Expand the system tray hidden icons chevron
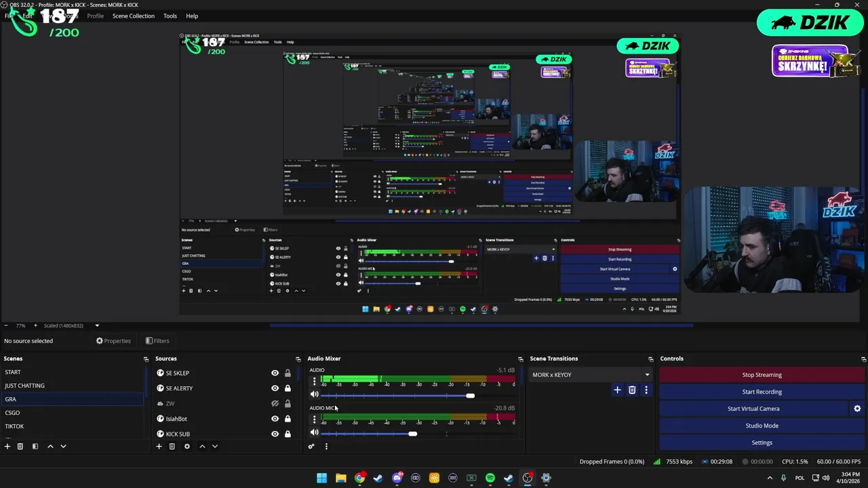 pos(770,478)
